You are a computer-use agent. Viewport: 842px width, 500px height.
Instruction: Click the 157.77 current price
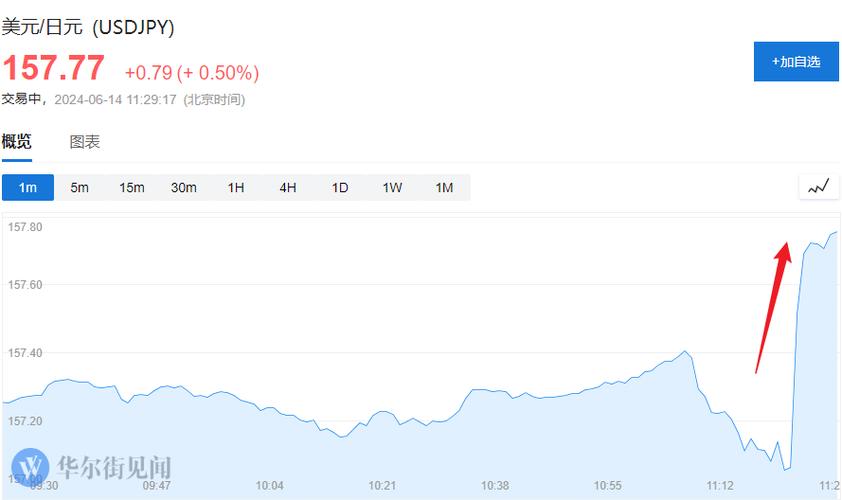click(53, 68)
